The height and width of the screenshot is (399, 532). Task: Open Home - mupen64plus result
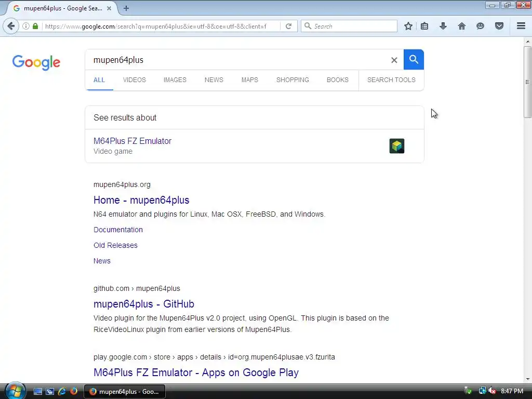(141, 200)
